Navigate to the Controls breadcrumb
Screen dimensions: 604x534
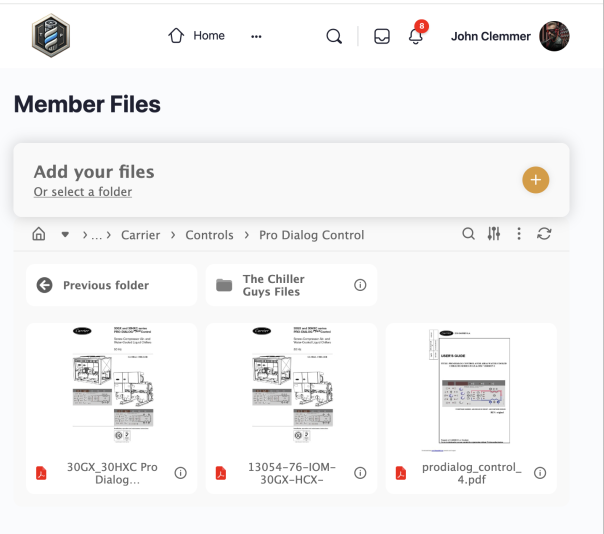click(x=209, y=235)
